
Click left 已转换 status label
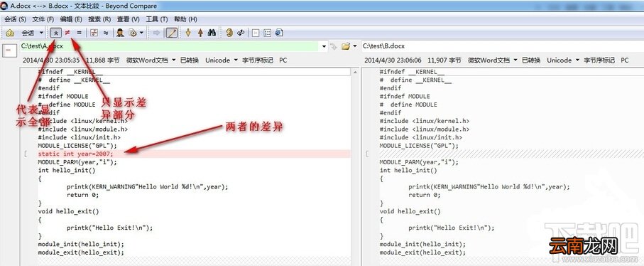[x=190, y=60]
